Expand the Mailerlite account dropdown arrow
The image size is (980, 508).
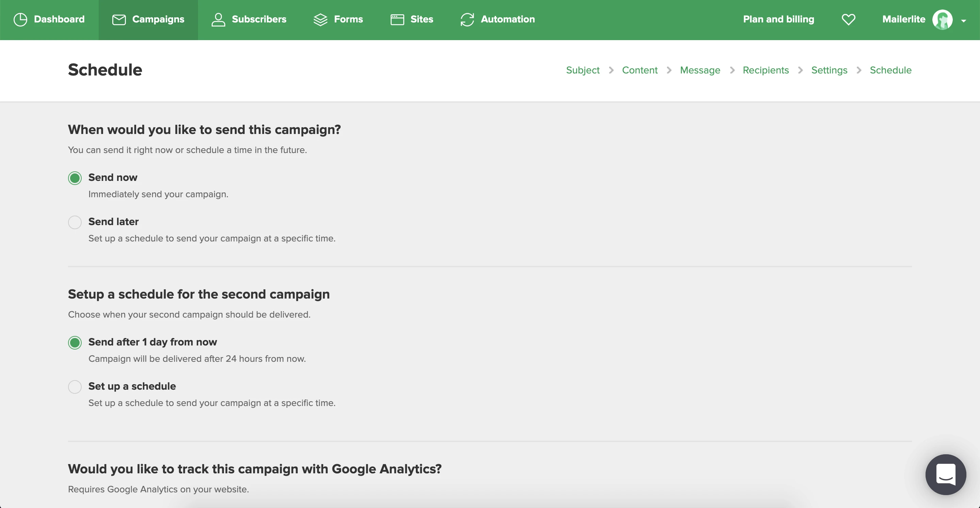pos(963,21)
